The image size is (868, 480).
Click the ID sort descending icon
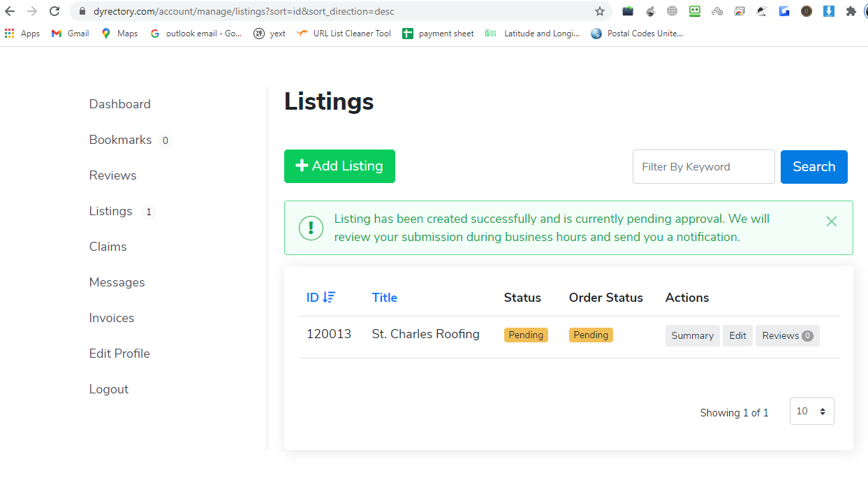330,298
